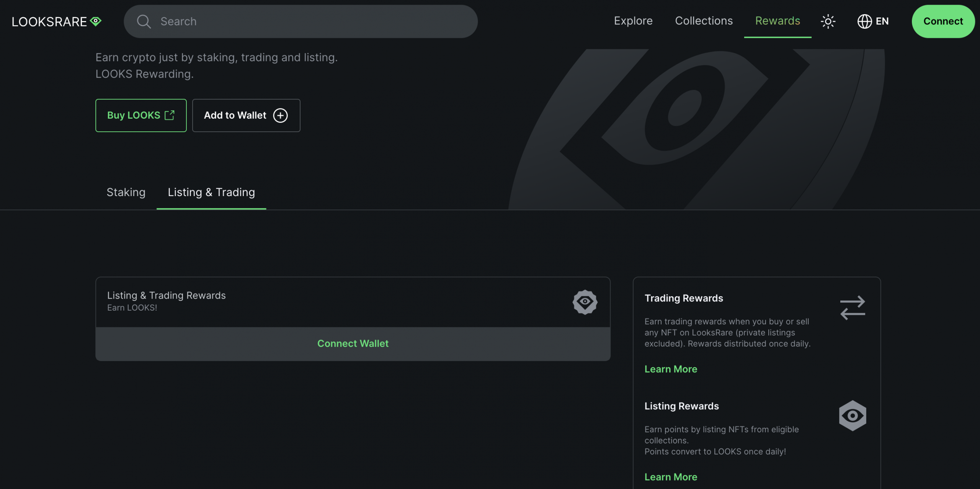Image resolution: width=980 pixels, height=489 pixels.
Task: Click Learn More under Trading Rewards
Action: click(671, 369)
